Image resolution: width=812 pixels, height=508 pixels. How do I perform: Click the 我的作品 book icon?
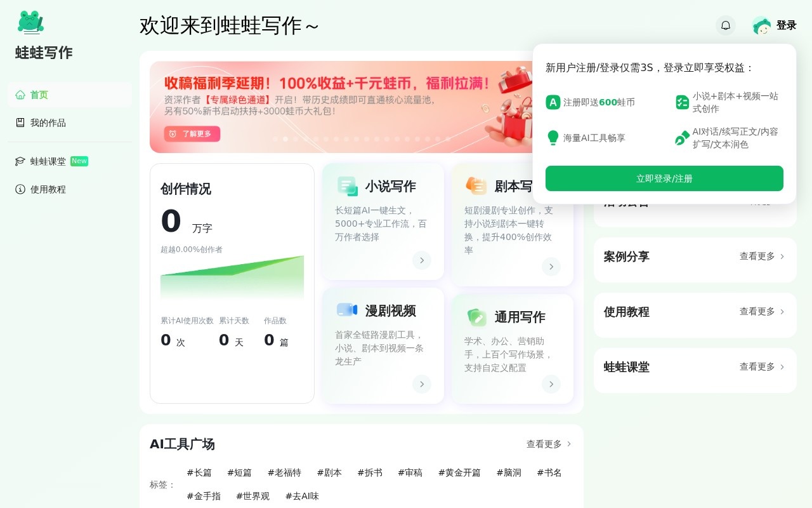click(20, 123)
